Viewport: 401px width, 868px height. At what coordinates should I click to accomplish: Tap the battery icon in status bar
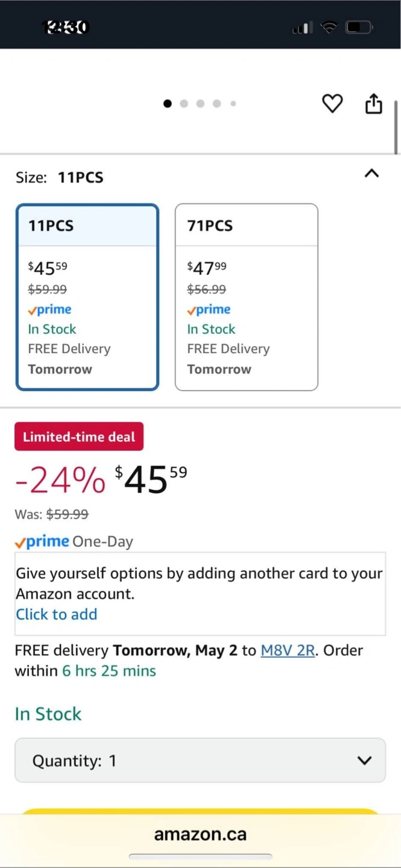pyautogui.click(x=359, y=27)
